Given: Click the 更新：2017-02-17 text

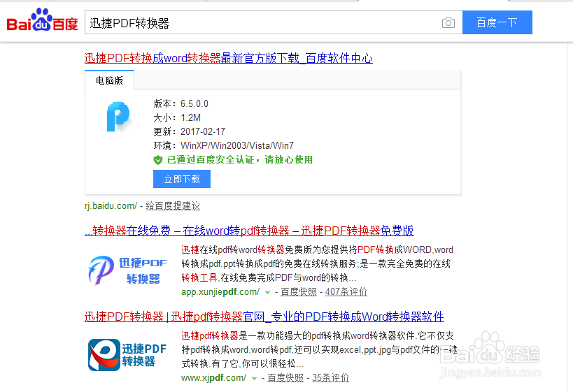Looking at the screenshot, I should pos(190,131).
